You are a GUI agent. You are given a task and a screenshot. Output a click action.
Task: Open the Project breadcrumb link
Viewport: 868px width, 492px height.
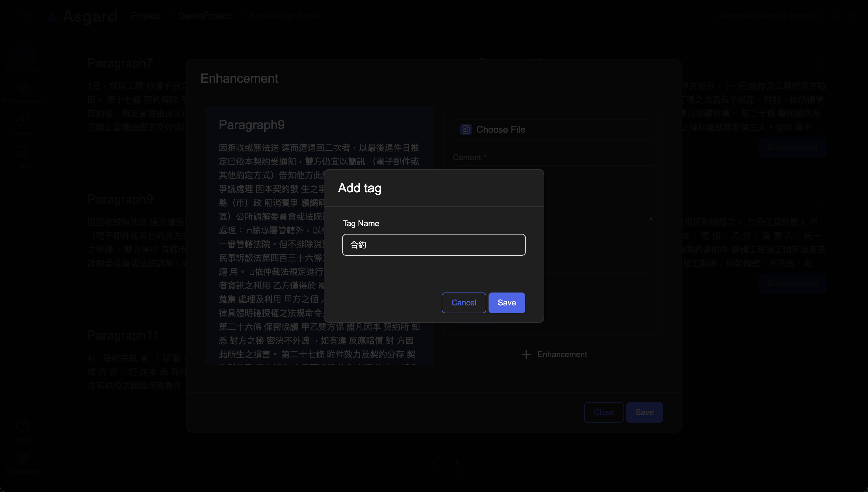click(146, 16)
